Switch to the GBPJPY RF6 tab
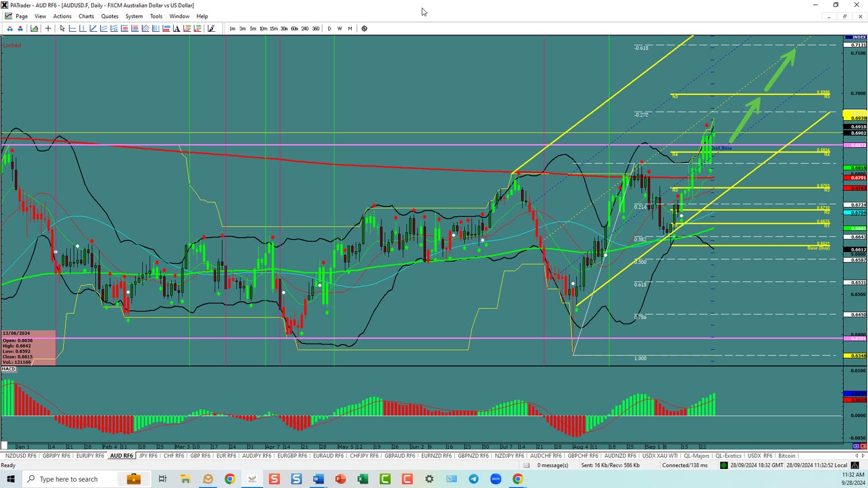The height and width of the screenshot is (488, 868). click(56, 456)
